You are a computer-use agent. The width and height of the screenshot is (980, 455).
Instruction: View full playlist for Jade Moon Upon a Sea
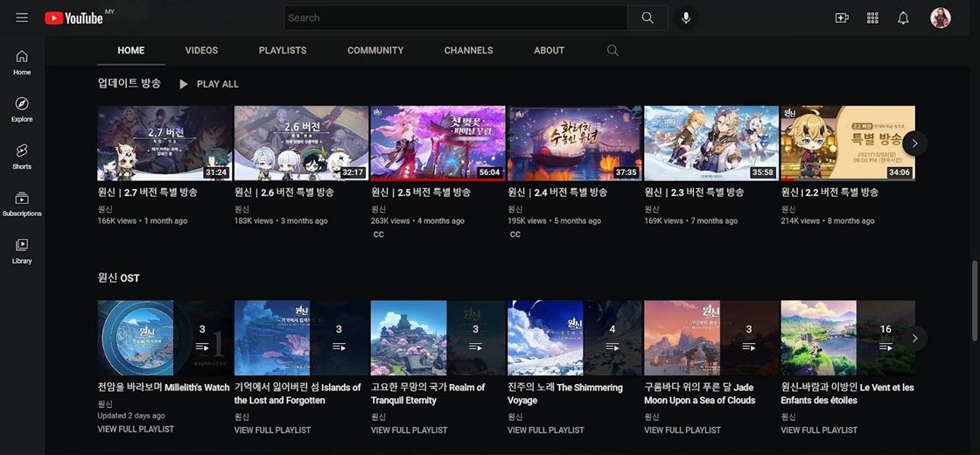[x=682, y=430]
